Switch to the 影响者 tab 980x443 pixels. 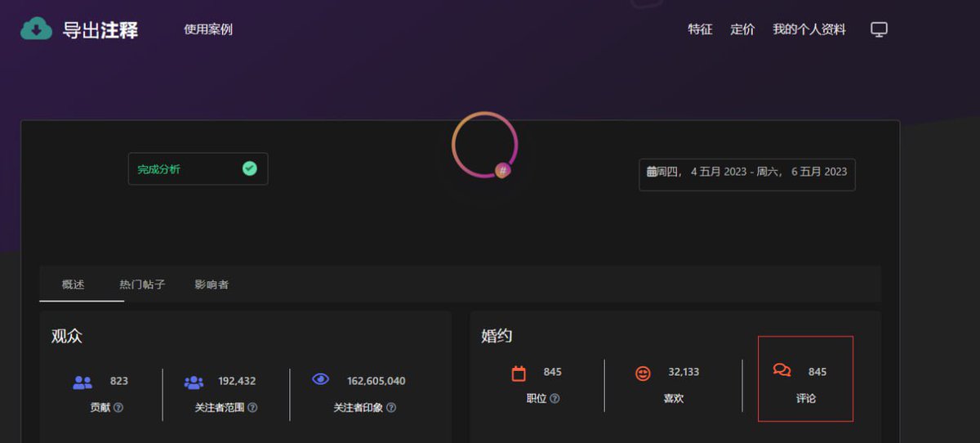[x=212, y=284]
